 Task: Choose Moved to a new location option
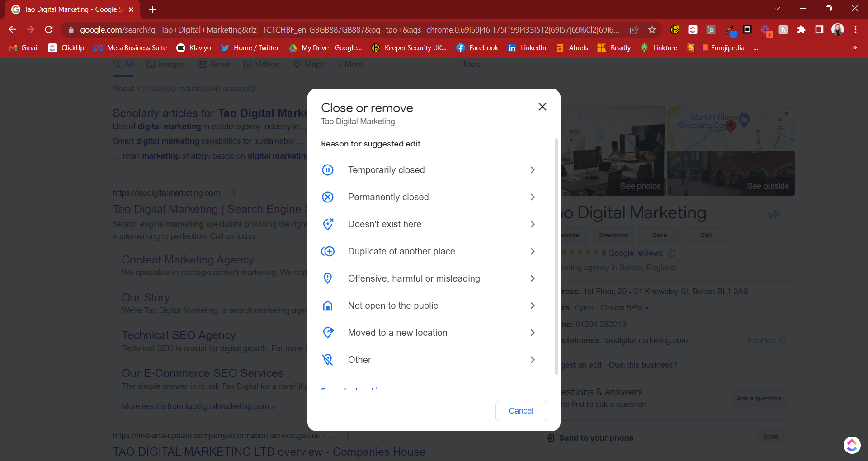coord(429,333)
